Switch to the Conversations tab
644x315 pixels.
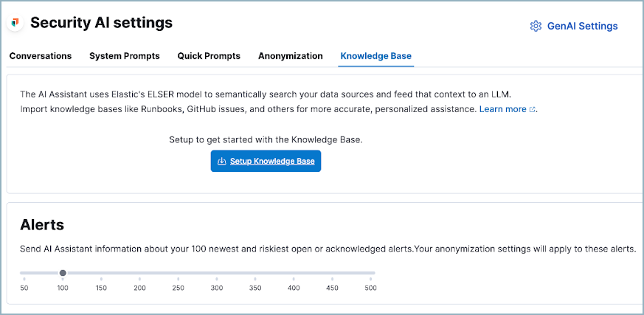click(x=41, y=56)
